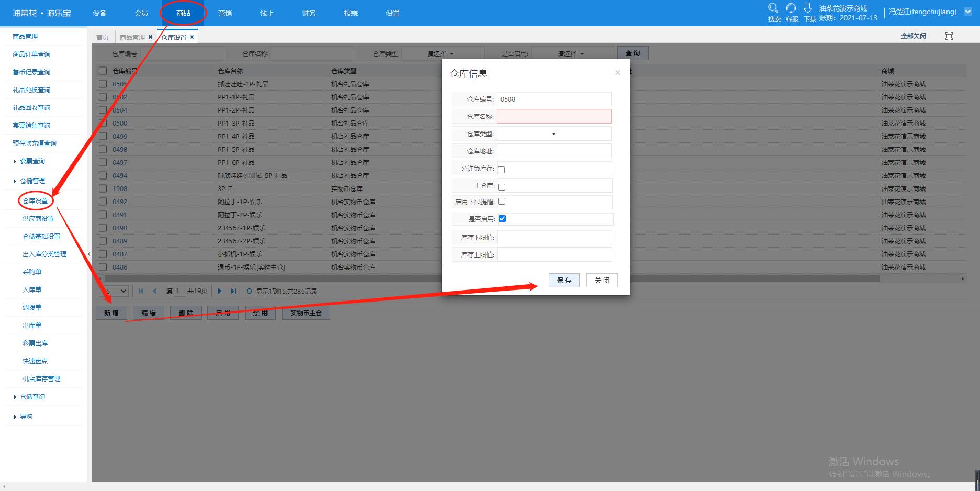Click the 查询 search button
Screen dimensions: 980x491
[x=632, y=53]
